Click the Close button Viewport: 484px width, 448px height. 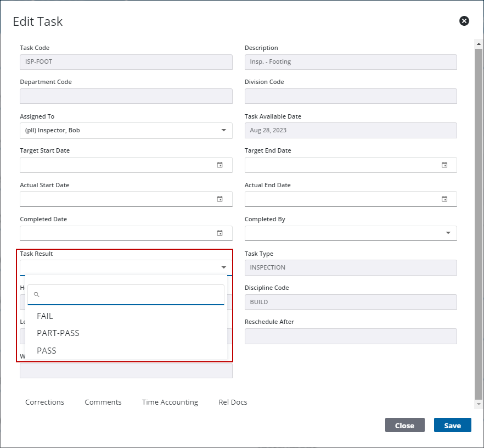tap(404, 425)
